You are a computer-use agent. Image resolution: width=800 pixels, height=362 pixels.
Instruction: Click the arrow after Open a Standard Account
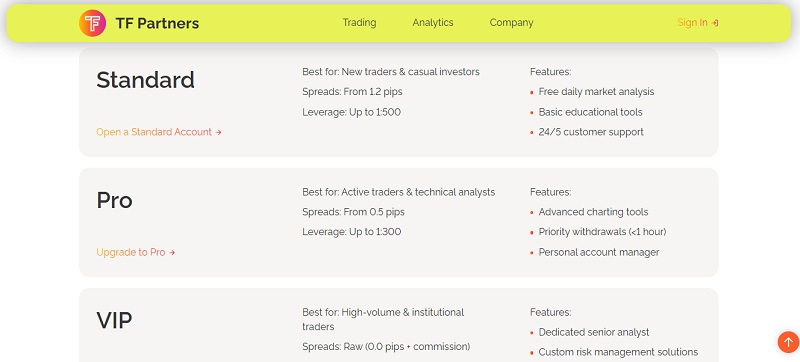(x=218, y=133)
